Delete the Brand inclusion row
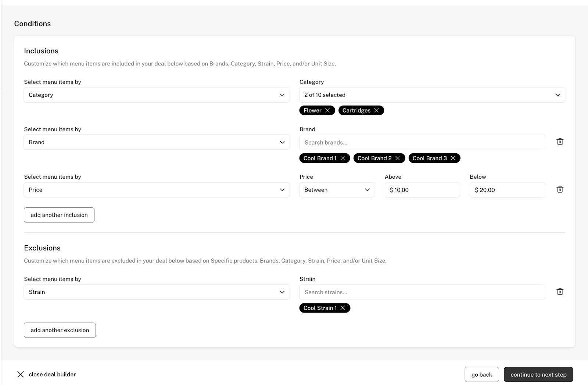Image resolution: width=588 pixels, height=385 pixels. click(x=560, y=142)
